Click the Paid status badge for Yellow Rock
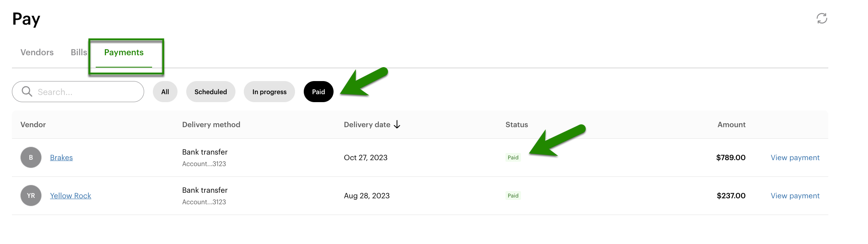Screen dimensions: 868x244 (513, 196)
